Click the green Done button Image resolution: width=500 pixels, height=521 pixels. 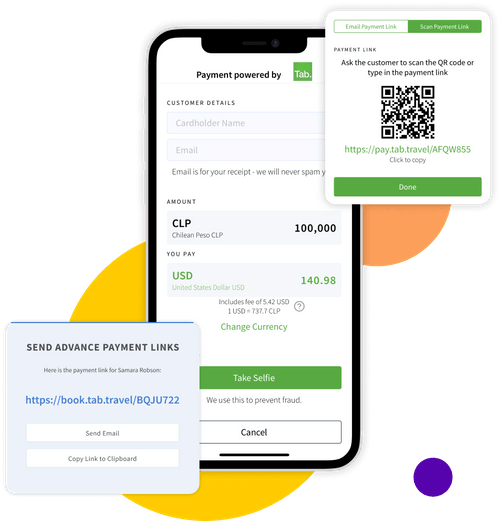407,187
